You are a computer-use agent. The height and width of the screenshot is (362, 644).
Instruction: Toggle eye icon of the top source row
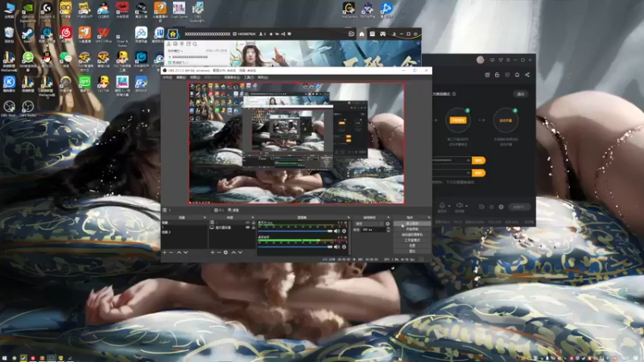(x=248, y=223)
